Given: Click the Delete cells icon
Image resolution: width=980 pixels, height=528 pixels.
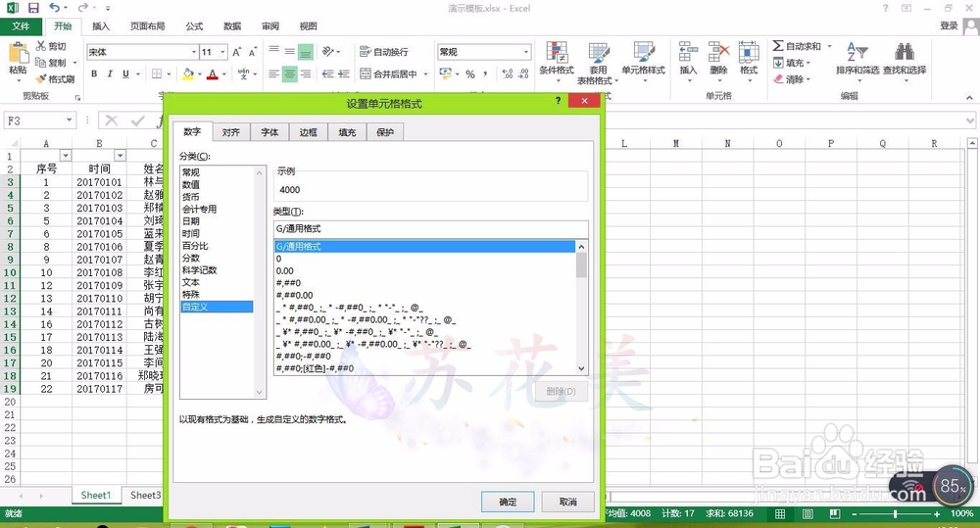Looking at the screenshot, I should [718, 53].
